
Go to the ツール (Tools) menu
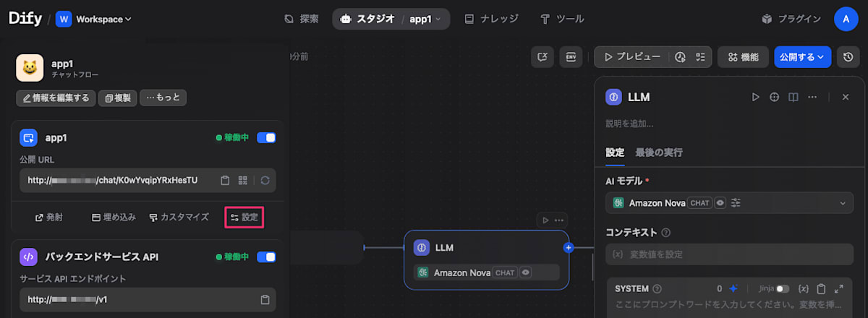click(562, 19)
